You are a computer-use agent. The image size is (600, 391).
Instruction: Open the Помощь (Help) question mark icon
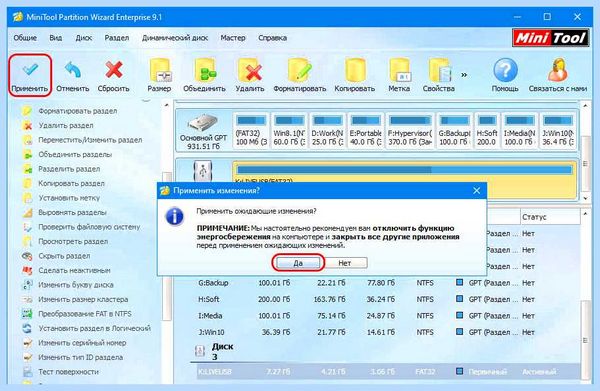[x=505, y=70]
